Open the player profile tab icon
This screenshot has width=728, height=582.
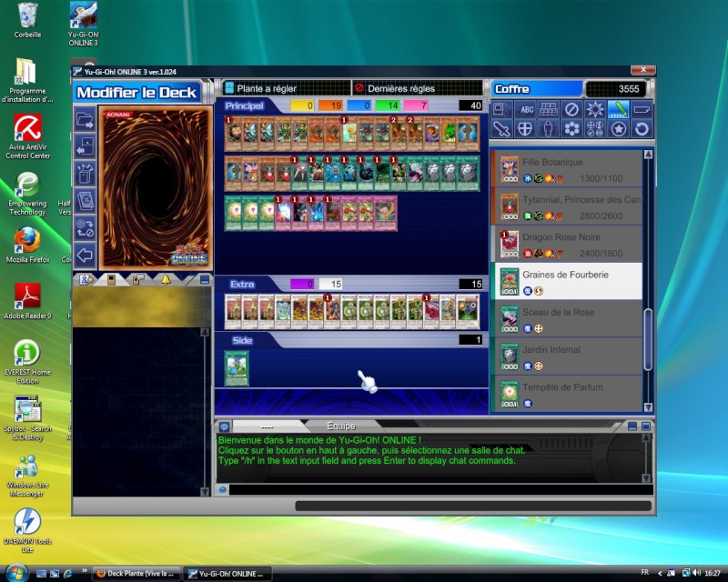[86, 279]
